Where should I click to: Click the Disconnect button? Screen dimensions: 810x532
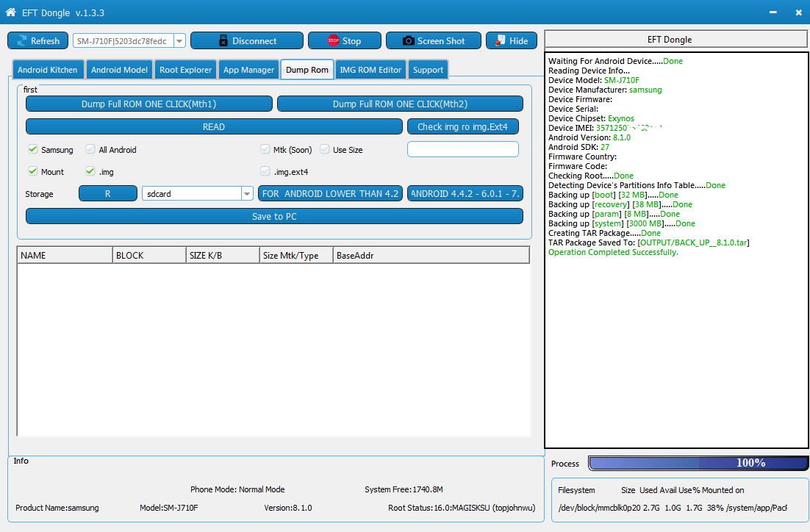(247, 41)
